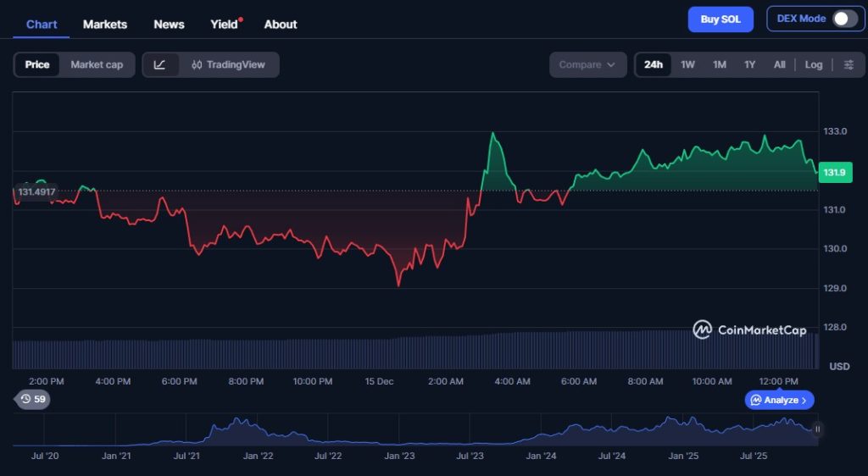Select the 1W time range

[687, 64]
